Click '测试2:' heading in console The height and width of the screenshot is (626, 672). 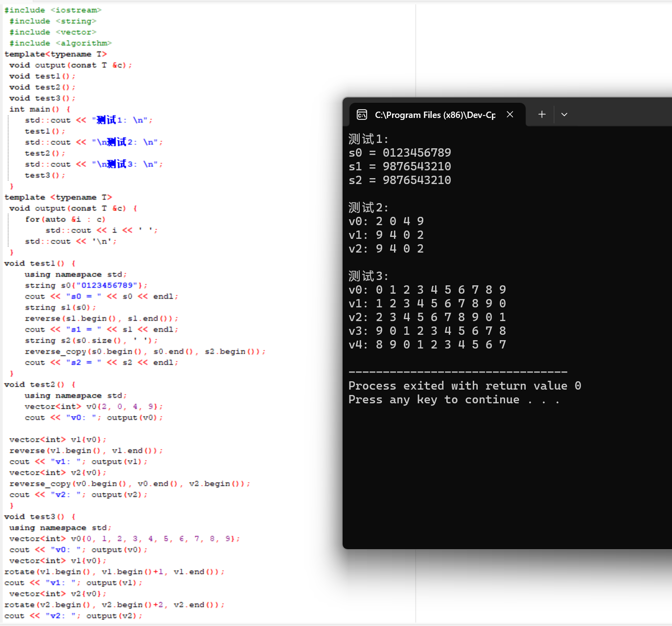(x=369, y=208)
